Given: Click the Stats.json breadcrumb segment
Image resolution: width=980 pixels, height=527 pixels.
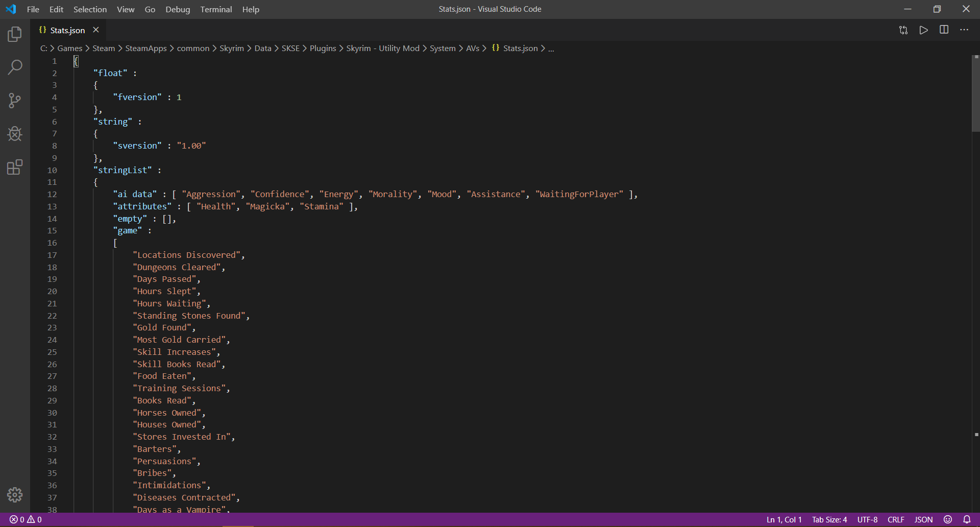Looking at the screenshot, I should coord(521,48).
